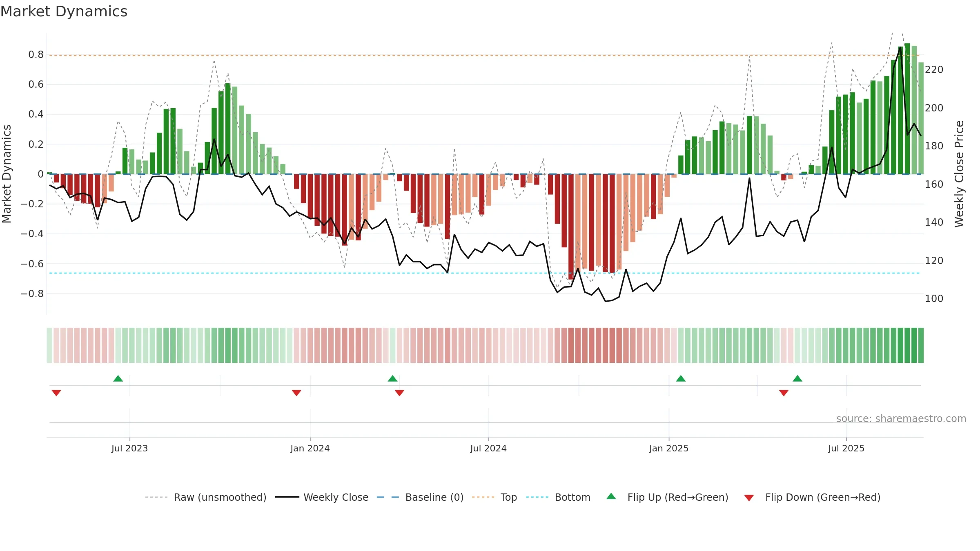Viewport: 980px width, 551px height.
Task: Click the source: sharemaestro.com text
Action: (901, 418)
